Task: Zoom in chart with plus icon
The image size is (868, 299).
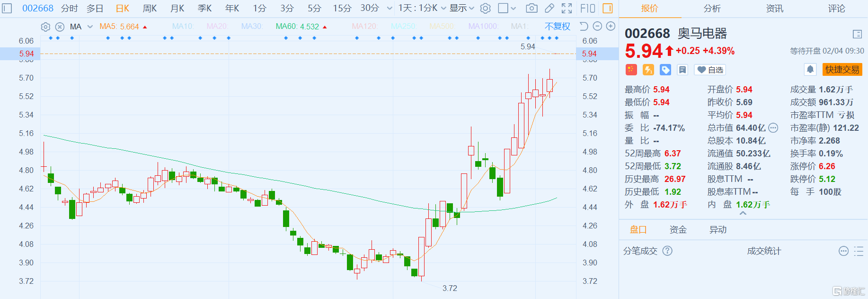Action: tap(611, 27)
